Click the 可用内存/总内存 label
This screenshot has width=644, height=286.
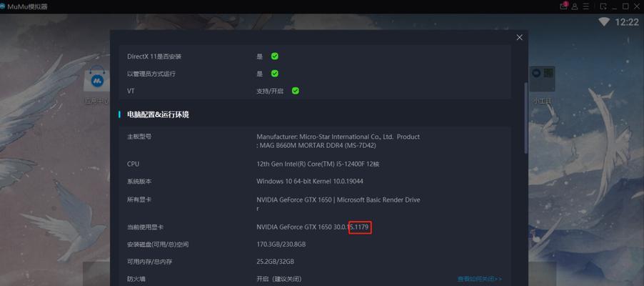tap(149, 262)
